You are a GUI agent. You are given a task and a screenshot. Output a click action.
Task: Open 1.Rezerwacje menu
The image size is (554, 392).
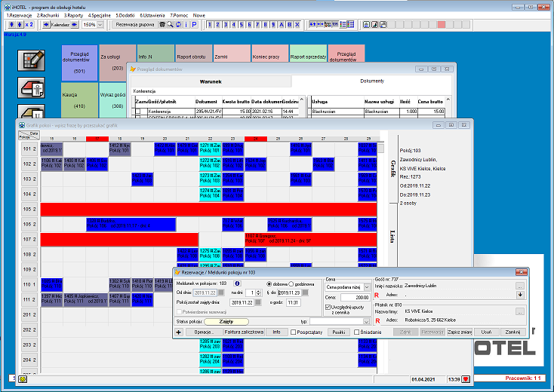click(19, 15)
